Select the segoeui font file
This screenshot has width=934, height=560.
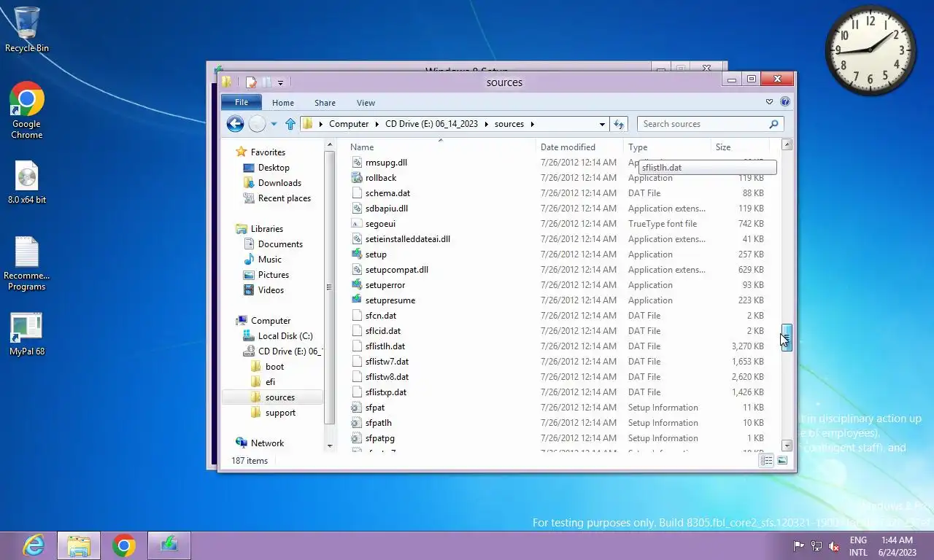coord(380,224)
